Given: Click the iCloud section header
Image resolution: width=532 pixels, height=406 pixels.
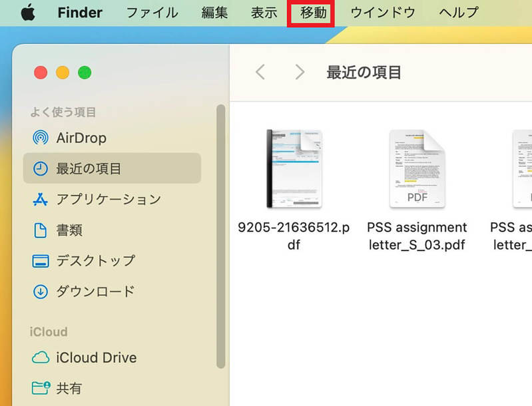Looking at the screenshot, I should (49, 331).
